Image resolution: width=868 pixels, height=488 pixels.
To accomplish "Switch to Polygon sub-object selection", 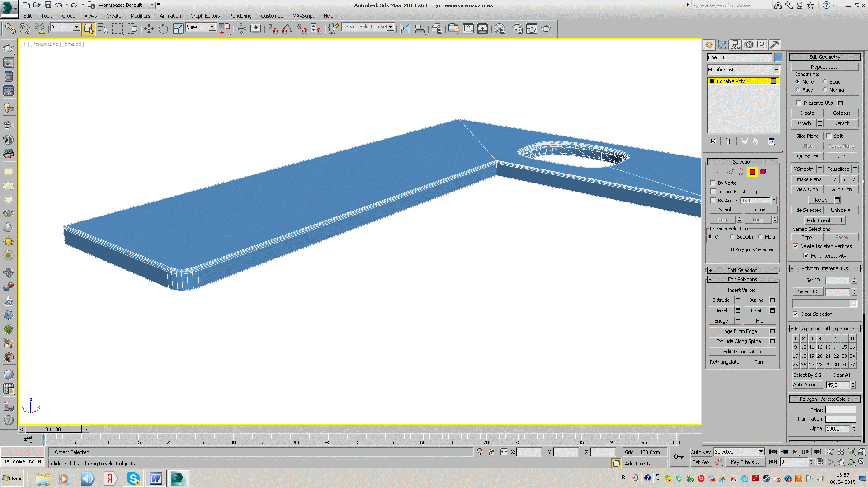I will click(752, 172).
